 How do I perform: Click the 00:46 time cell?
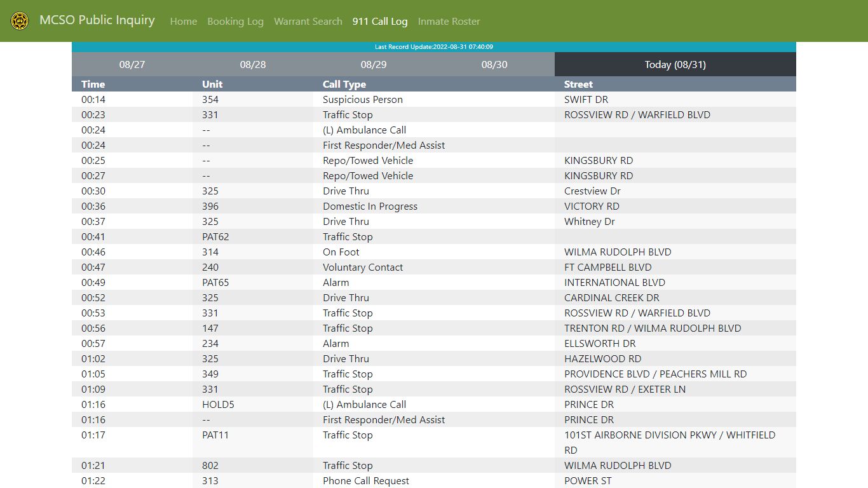(132, 252)
